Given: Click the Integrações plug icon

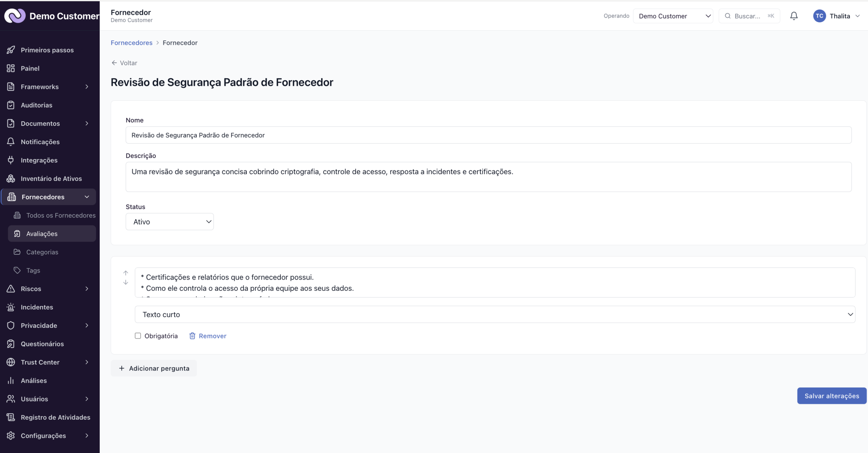Looking at the screenshot, I should click(x=11, y=160).
